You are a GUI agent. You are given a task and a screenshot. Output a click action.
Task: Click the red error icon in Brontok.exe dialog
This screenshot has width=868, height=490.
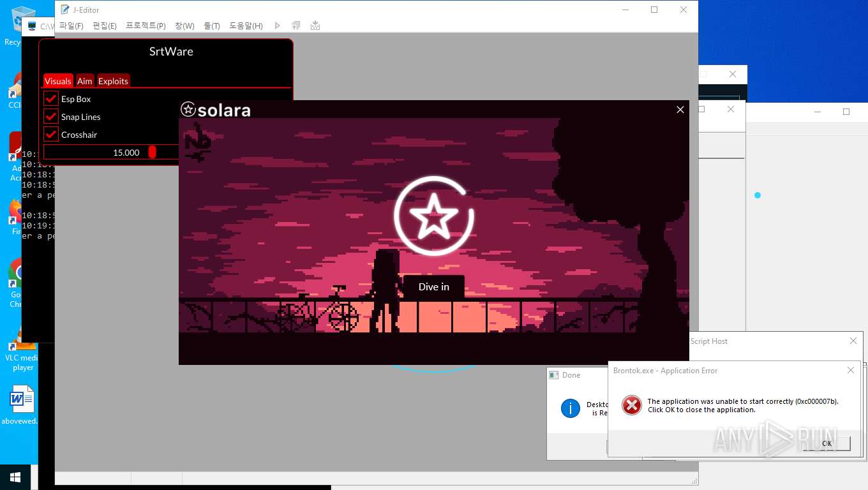coord(631,405)
